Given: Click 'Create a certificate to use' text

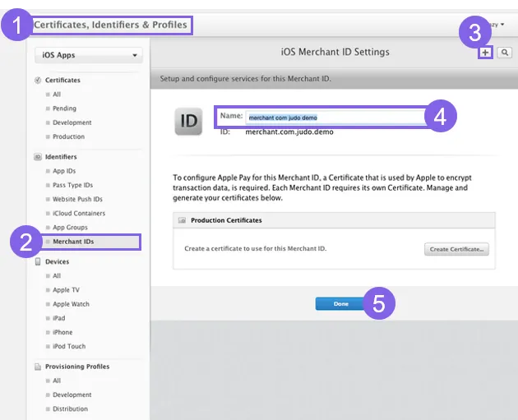Looking at the screenshot, I should [256, 249].
